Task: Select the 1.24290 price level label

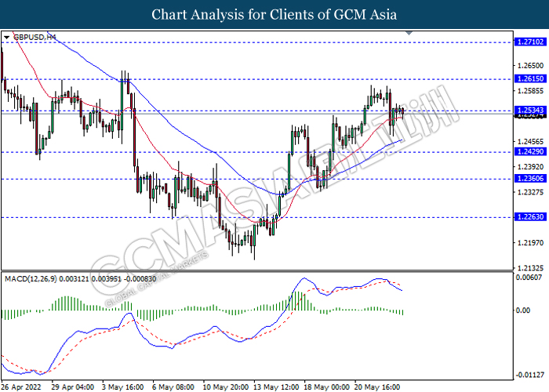Action: (530, 151)
